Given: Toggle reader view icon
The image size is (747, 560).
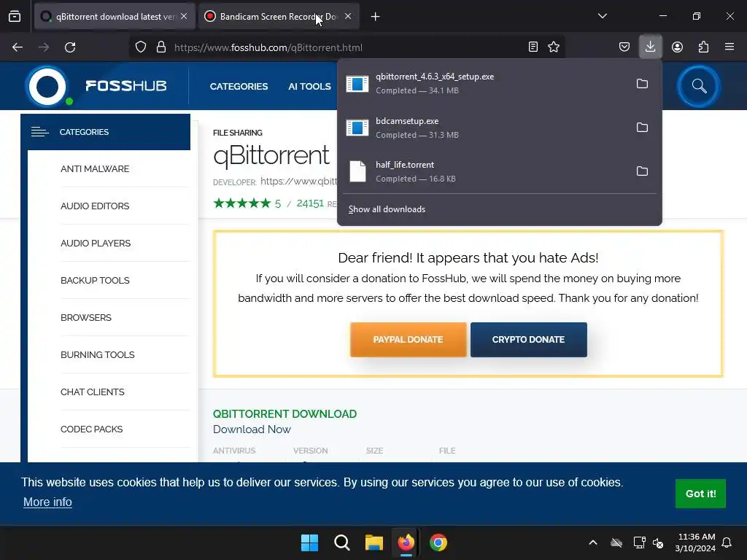Looking at the screenshot, I should tap(533, 47).
